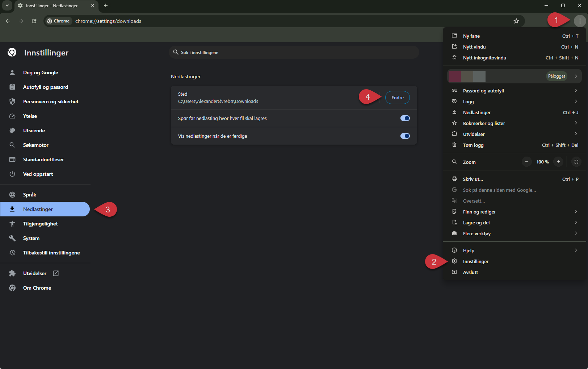Click the three-dot Chrome menu button
The image size is (588, 369).
pyautogui.click(x=580, y=21)
